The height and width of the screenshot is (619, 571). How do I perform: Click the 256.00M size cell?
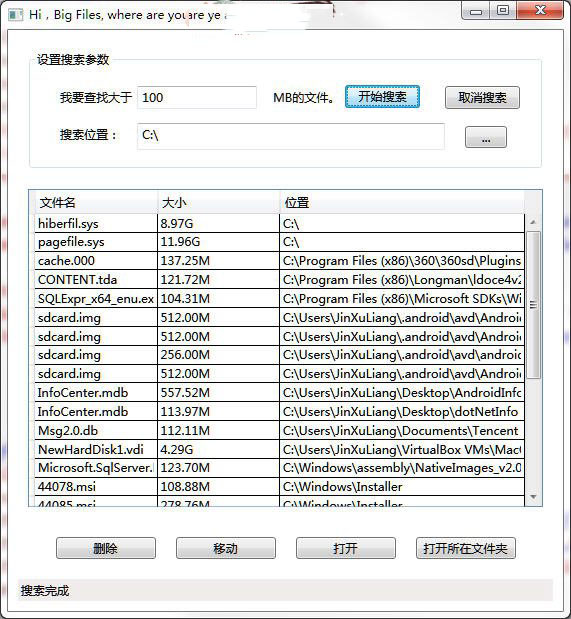coord(218,355)
